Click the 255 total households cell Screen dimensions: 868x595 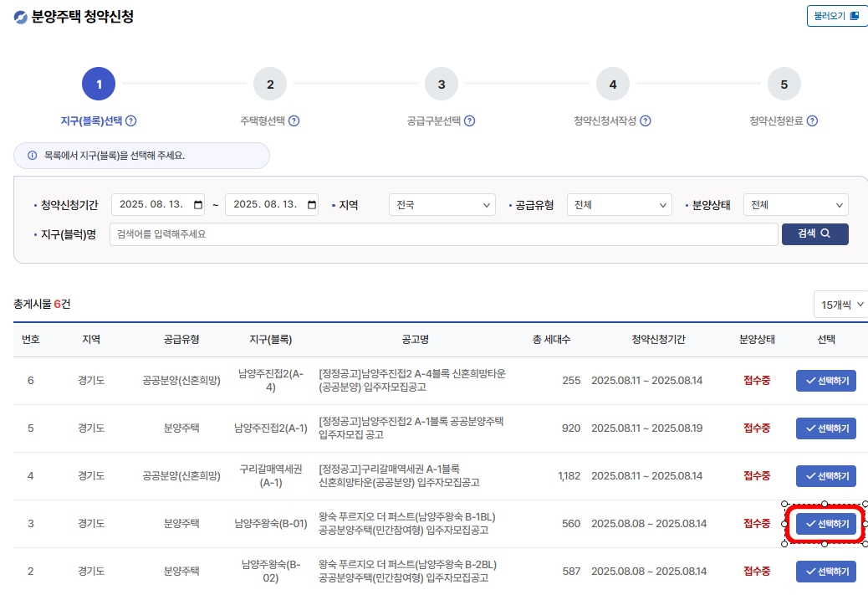click(571, 381)
